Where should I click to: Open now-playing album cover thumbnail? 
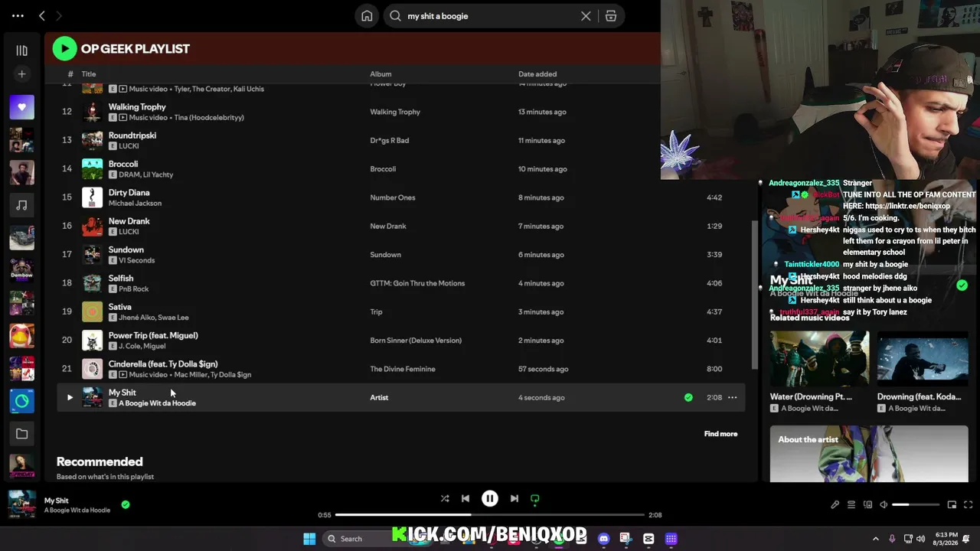coord(21,504)
